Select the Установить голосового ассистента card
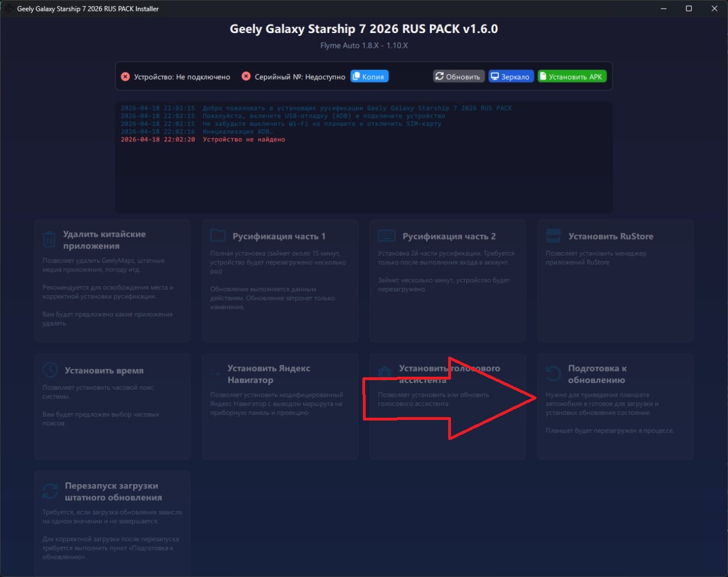728x577 pixels. [x=448, y=406]
